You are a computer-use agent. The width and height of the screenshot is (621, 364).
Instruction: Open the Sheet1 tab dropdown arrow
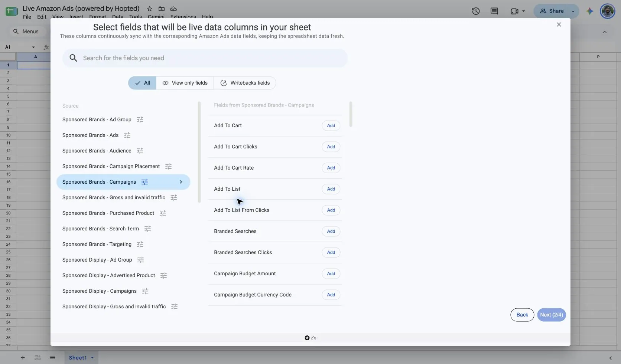[x=92, y=358]
